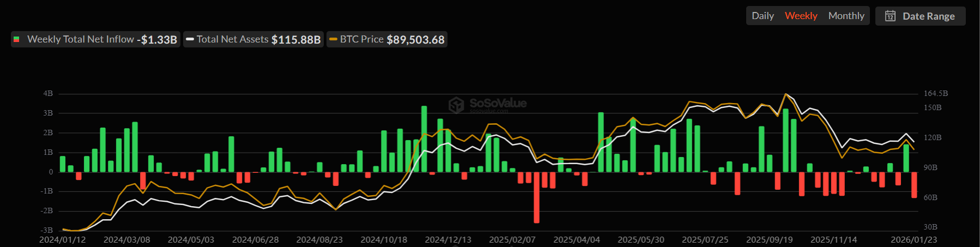The image size is (980, 247).
Task: Click the red-green Net Inflow legend square
Action: pos(16,39)
